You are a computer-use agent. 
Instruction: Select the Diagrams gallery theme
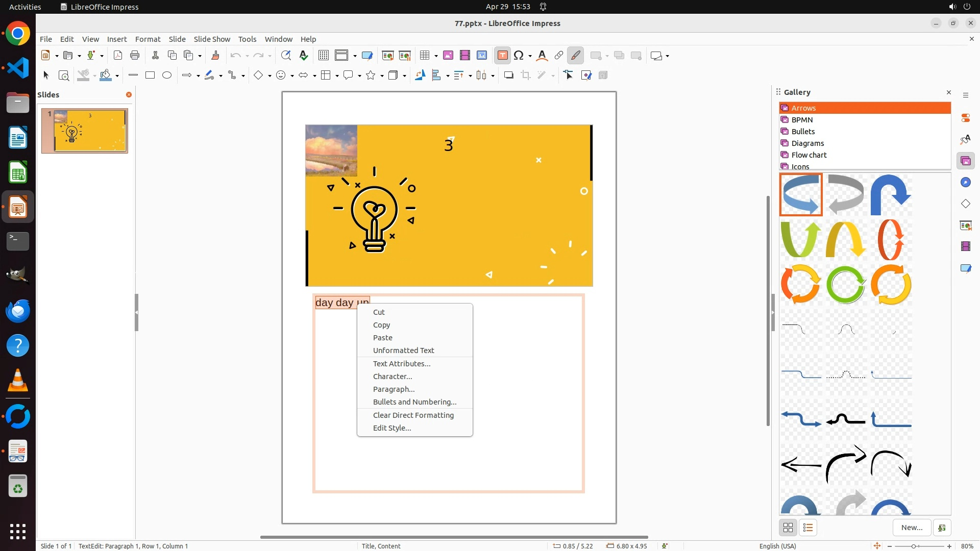tap(807, 143)
